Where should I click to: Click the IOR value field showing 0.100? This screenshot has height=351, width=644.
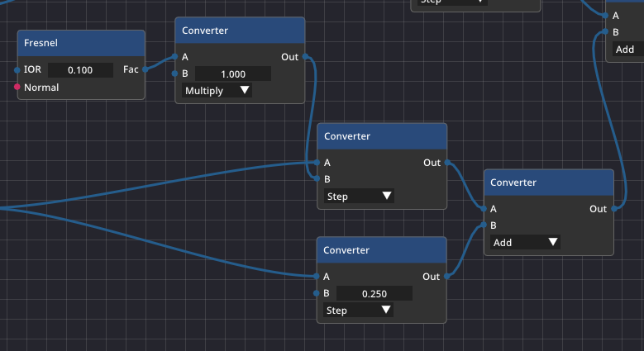pyautogui.click(x=80, y=70)
